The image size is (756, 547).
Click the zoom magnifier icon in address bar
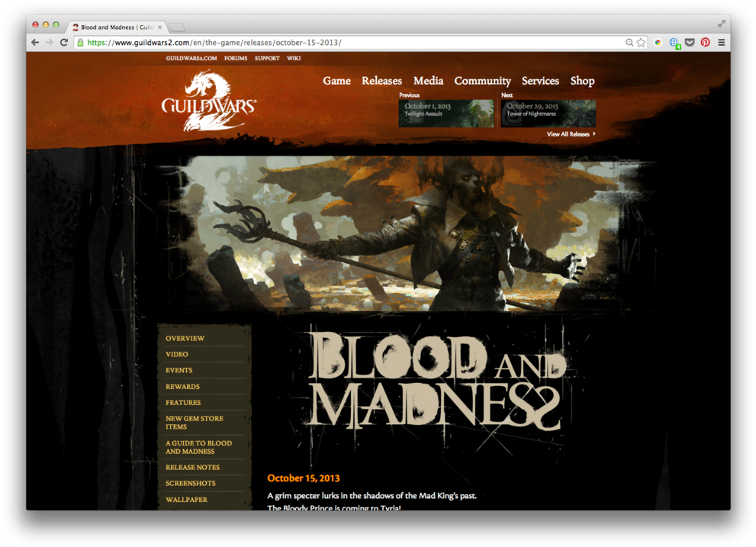(x=629, y=43)
